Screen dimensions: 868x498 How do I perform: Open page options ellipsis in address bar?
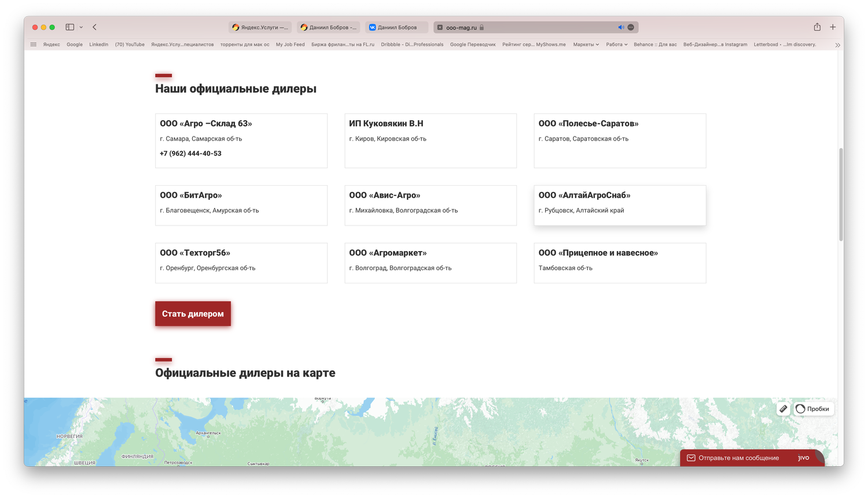(x=631, y=27)
